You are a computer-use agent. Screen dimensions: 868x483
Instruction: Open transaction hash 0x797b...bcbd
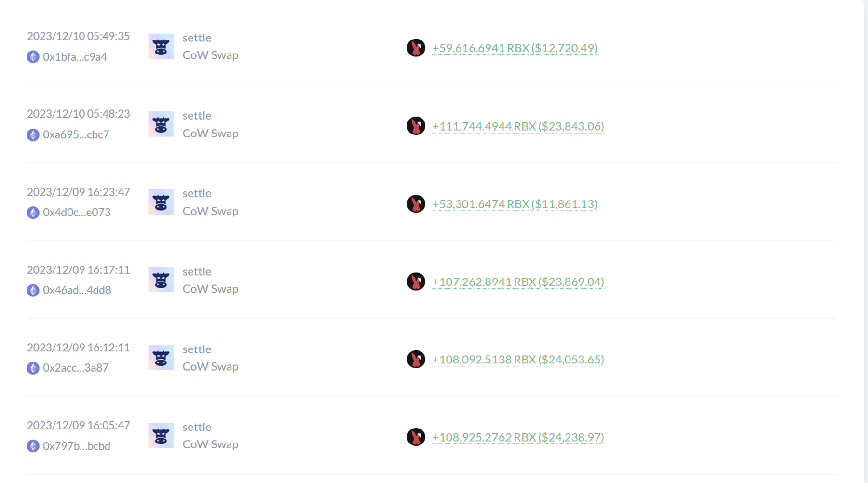(76, 446)
